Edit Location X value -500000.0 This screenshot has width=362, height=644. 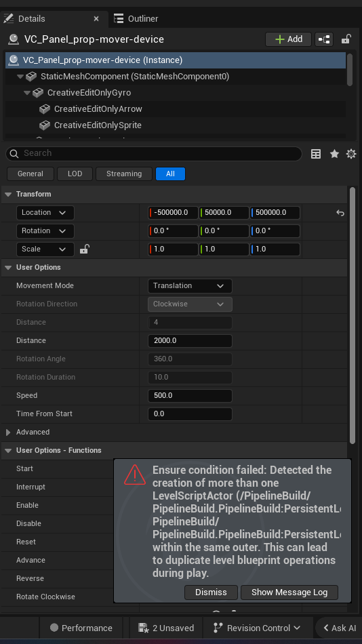coord(173,213)
